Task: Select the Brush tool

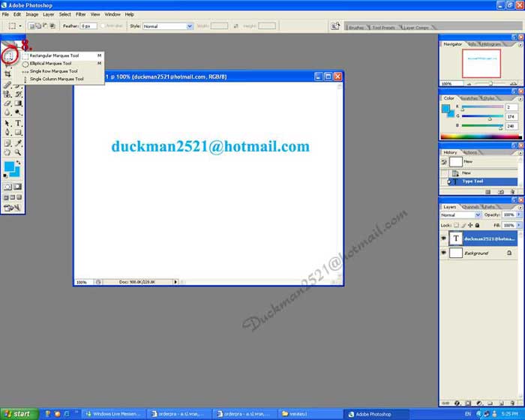Action: pos(19,85)
